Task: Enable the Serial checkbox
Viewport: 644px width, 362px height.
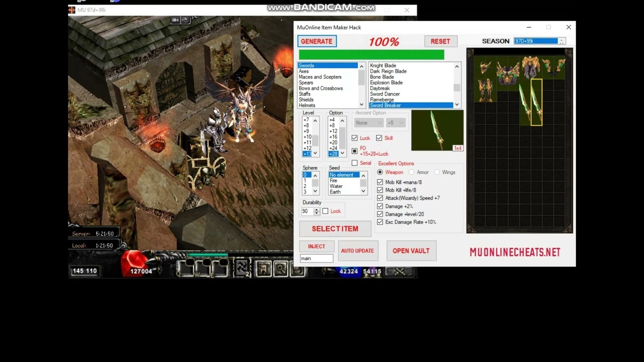Action: 355,163
